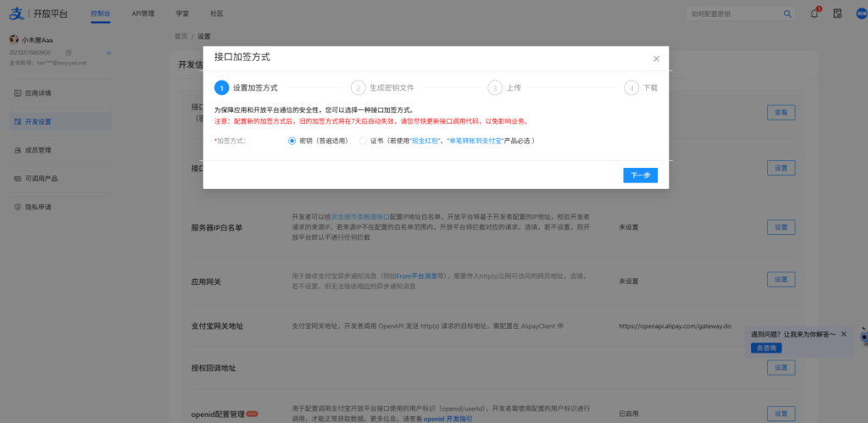This screenshot has height=423, width=868.
Task: Open notifications bell icon
Action: click(x=815, y=14)
